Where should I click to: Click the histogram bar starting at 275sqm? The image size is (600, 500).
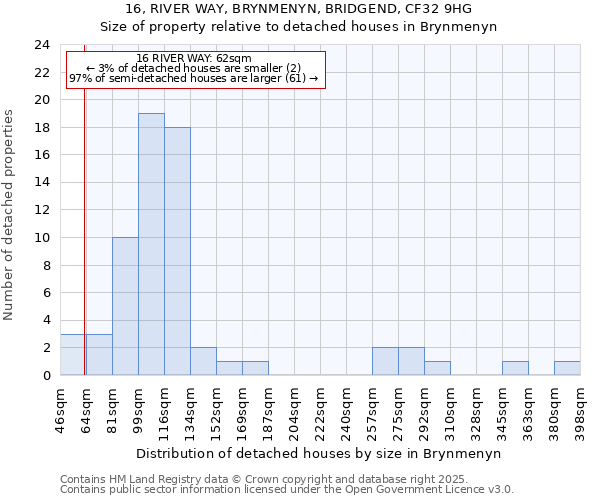point(411,361)
